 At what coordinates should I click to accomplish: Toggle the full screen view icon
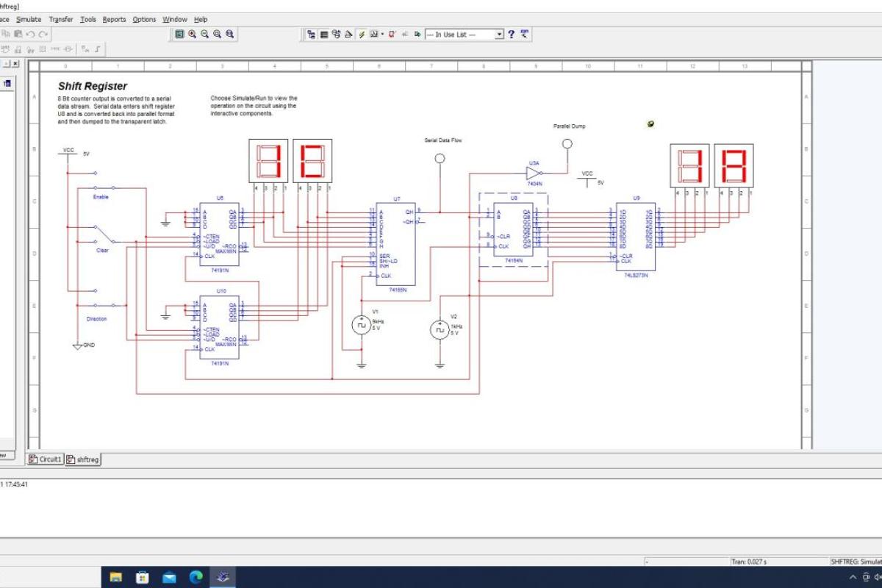pos(179,34)
